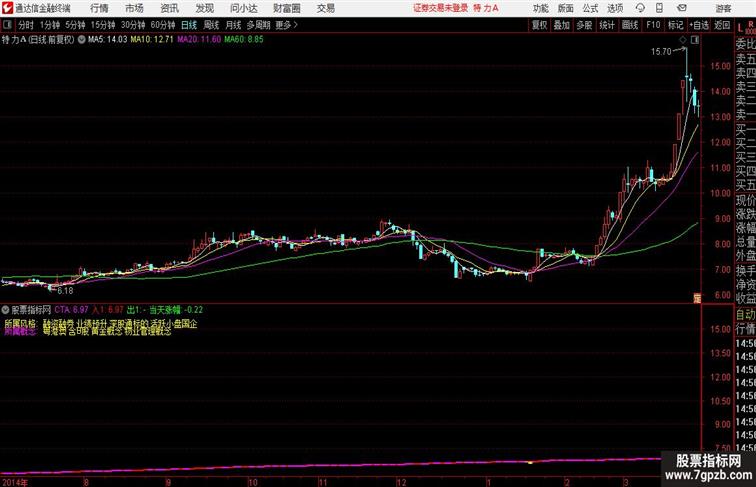Click the MA20: 11.60 value
Viewport: 756px width, 487px height.
[199, 40]
